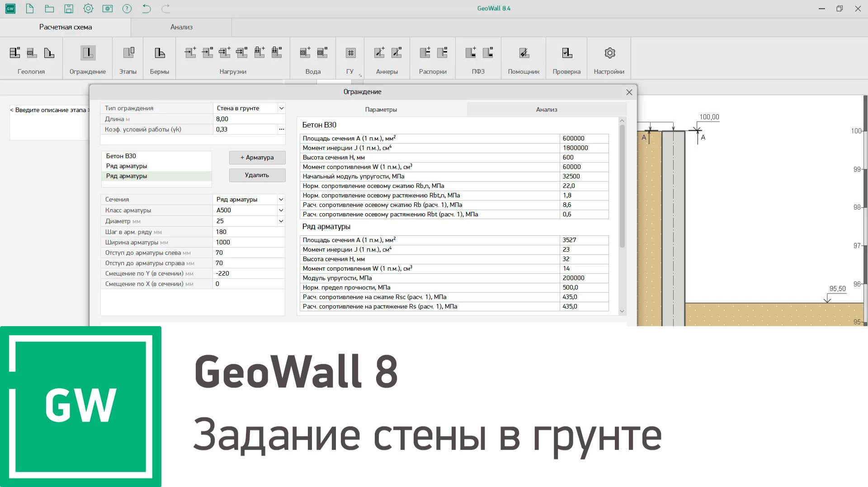This screenshot has width=868, height=487.
Task: Click the Удалить button
Action: coord(257,175)
